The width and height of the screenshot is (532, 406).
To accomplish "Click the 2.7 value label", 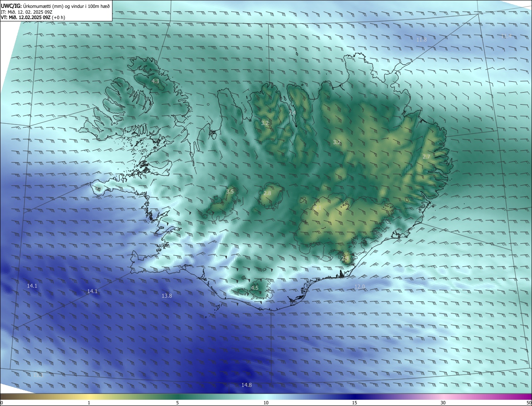I will (426, 157).
